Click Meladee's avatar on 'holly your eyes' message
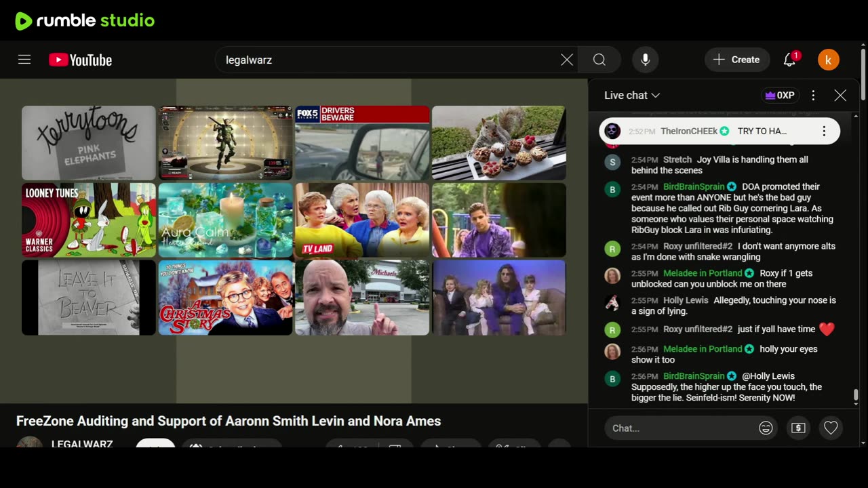 pos(612,352)
